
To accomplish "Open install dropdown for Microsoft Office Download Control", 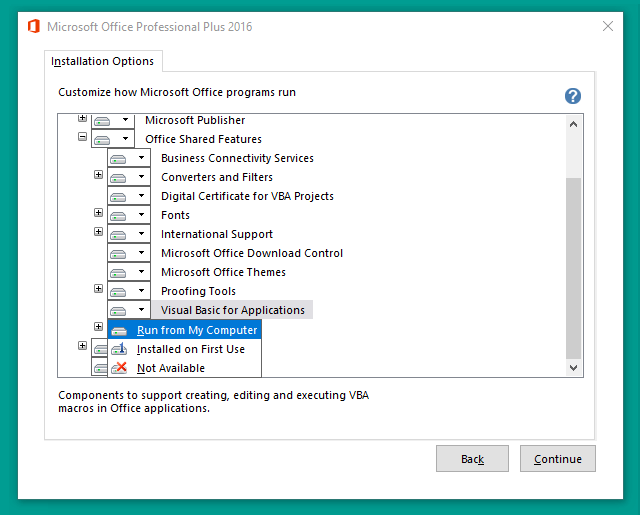I will point(129,253).
